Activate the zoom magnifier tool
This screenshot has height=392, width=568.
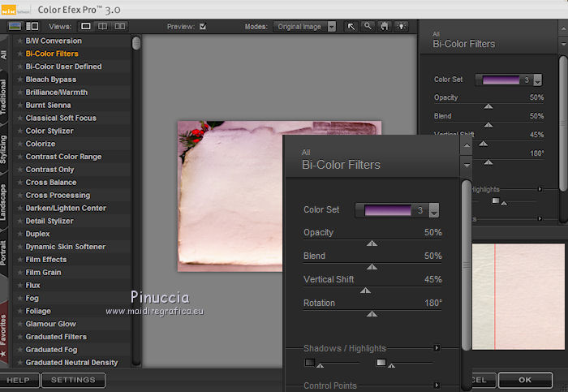(x=368, y=26)
